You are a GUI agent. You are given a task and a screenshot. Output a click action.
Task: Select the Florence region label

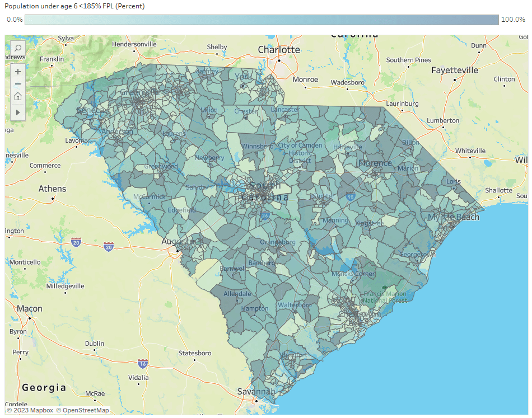[x=375, y=163]
